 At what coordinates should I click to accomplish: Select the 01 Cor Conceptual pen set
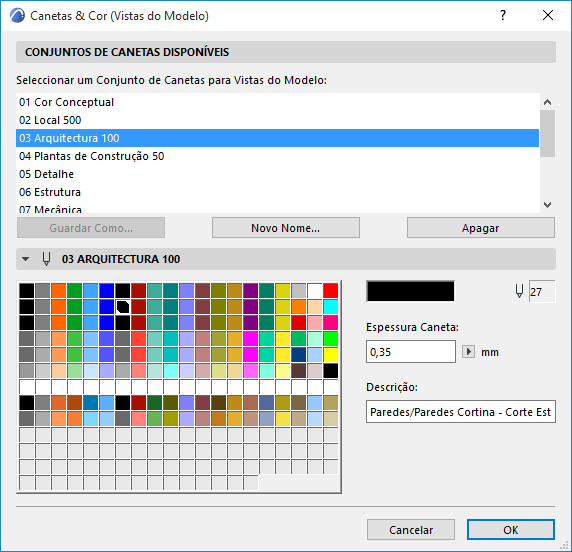pos(277,102)
